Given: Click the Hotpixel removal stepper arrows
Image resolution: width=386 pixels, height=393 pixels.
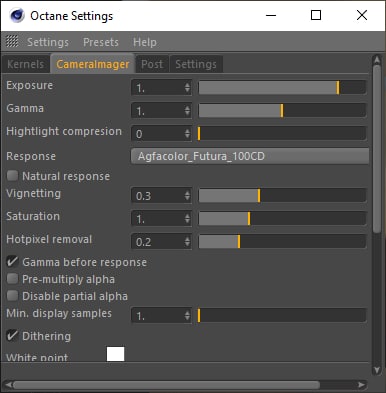Looking at the screenshot, I should (187, 242).
